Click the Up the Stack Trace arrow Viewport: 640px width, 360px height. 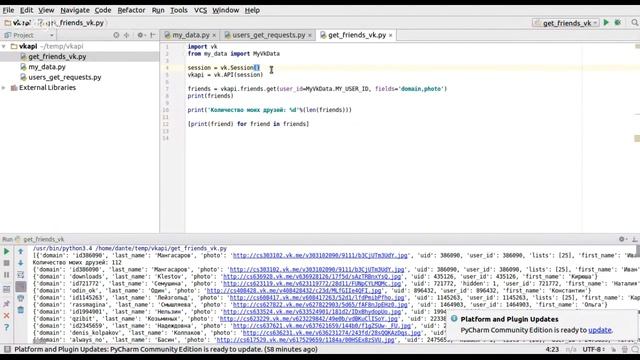coord(21,251)
